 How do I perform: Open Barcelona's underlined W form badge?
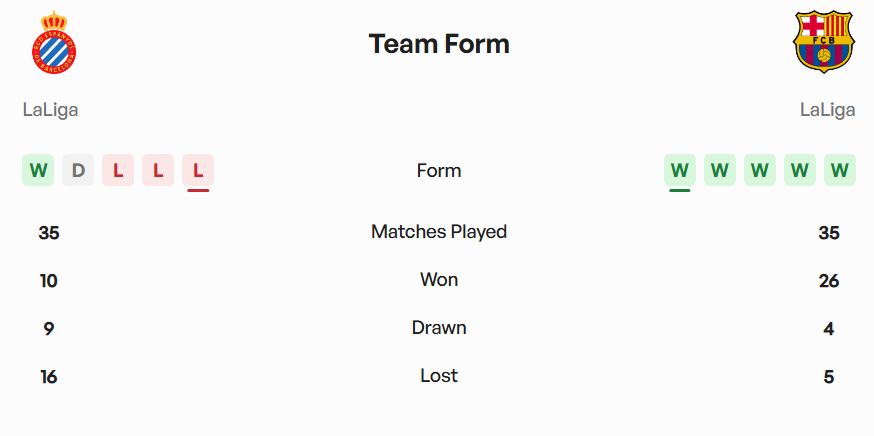(680, 170)
